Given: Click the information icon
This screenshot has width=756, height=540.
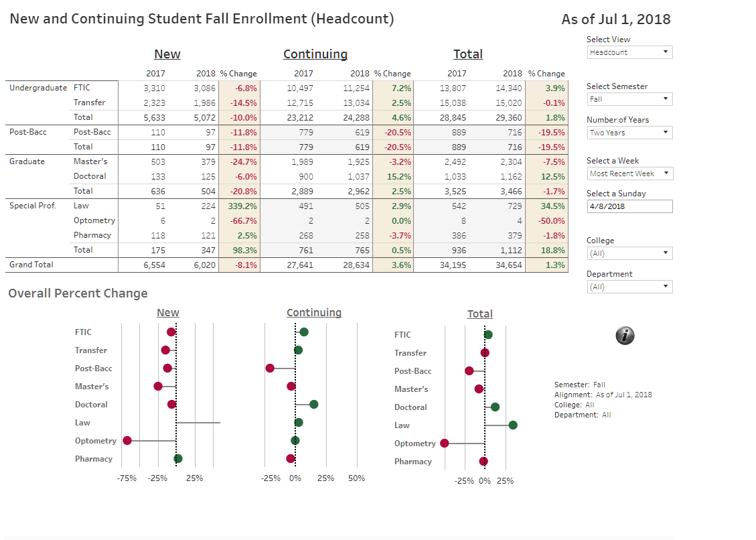Looking at the screenshot, I should (625, 336).
